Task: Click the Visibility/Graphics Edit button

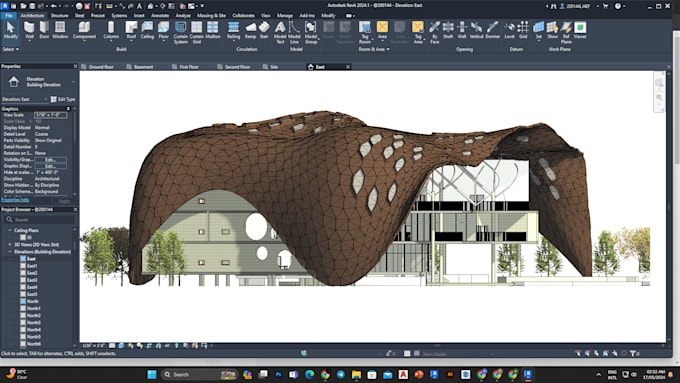Action: [x=50, y=160]
